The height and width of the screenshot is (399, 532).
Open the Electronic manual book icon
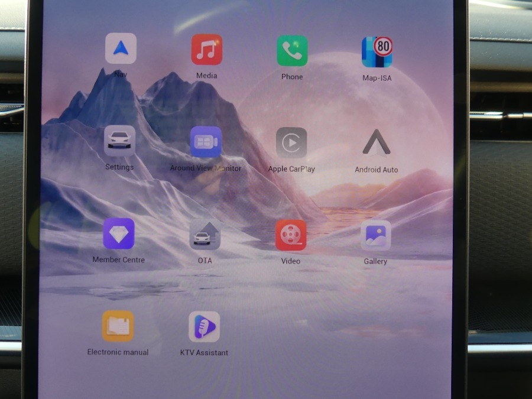pyautogui.click(x=118, y=326)
